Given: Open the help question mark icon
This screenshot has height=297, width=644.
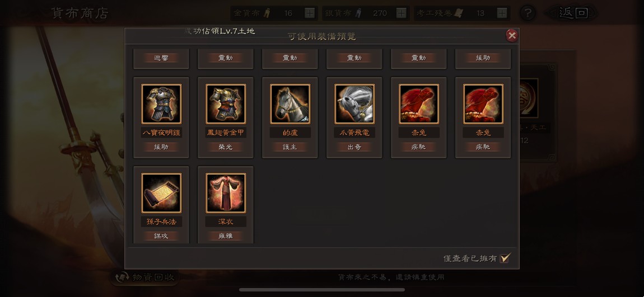Looking at the screenshot, I should (528, 13).
